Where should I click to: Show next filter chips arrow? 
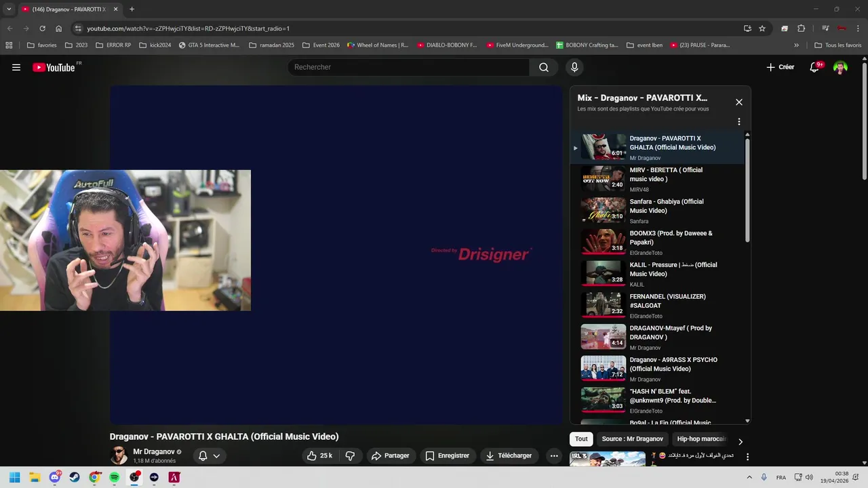(x=741, y=441)
